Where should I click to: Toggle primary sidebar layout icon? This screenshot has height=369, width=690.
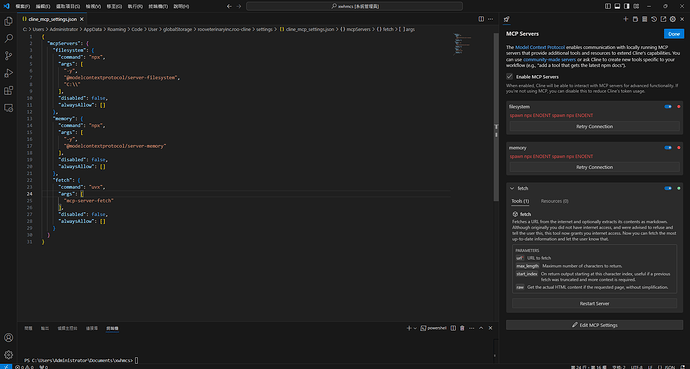pyautogui.click(x=608, y=6)
